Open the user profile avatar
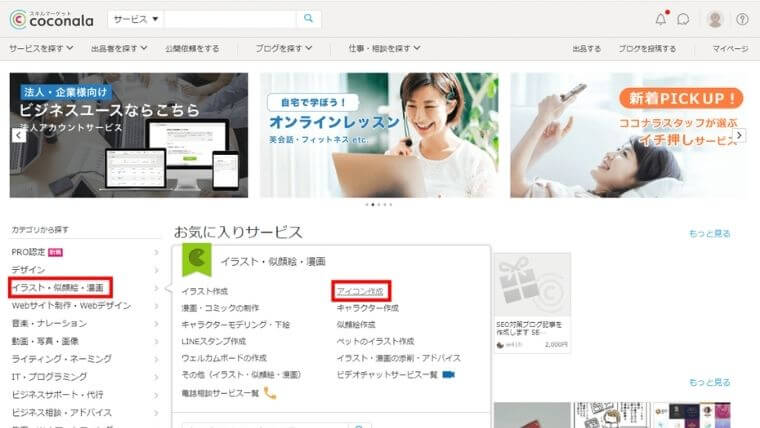The image size is (760, 428). pos(715,19)
